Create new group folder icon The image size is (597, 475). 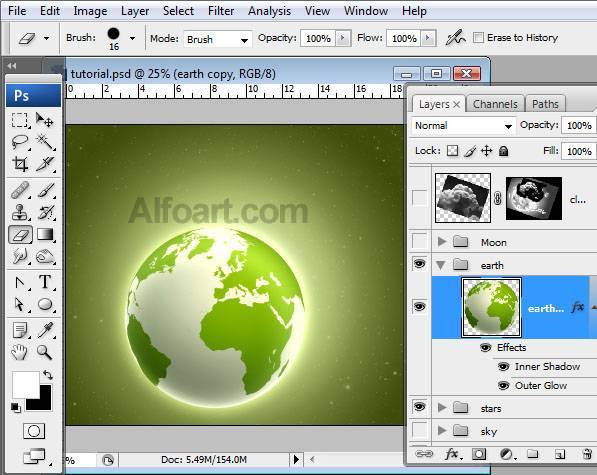[533, 454]
